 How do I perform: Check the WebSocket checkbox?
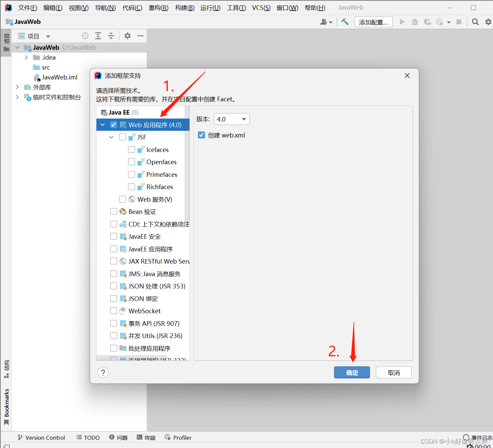[114, 311]
